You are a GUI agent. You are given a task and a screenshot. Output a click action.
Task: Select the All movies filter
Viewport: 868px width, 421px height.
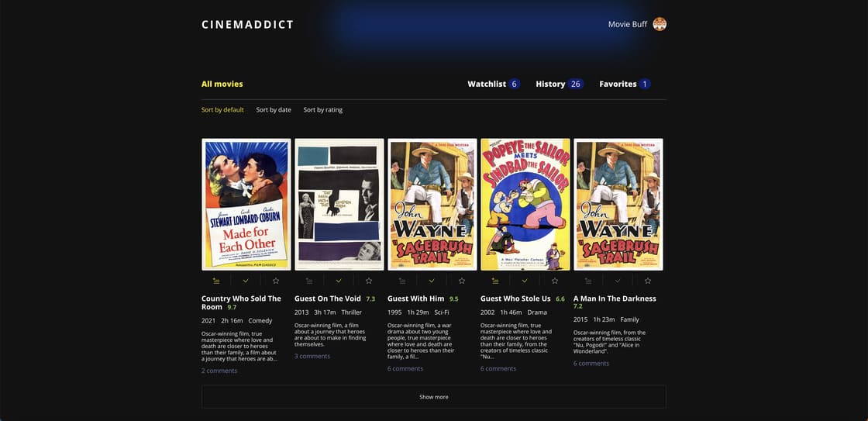point(222,85)
